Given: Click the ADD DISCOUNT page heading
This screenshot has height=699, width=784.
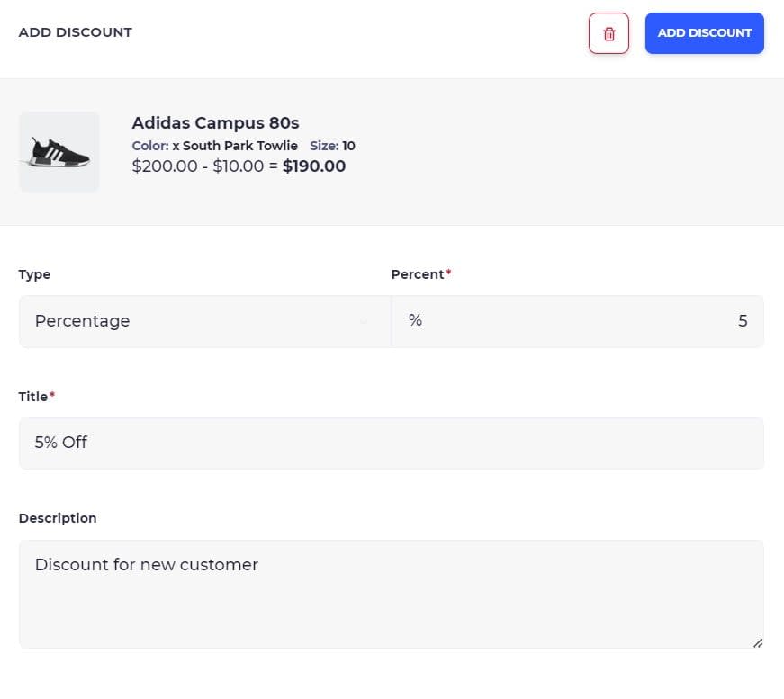Looking at the screenshot, I should [x=76, y=32].
